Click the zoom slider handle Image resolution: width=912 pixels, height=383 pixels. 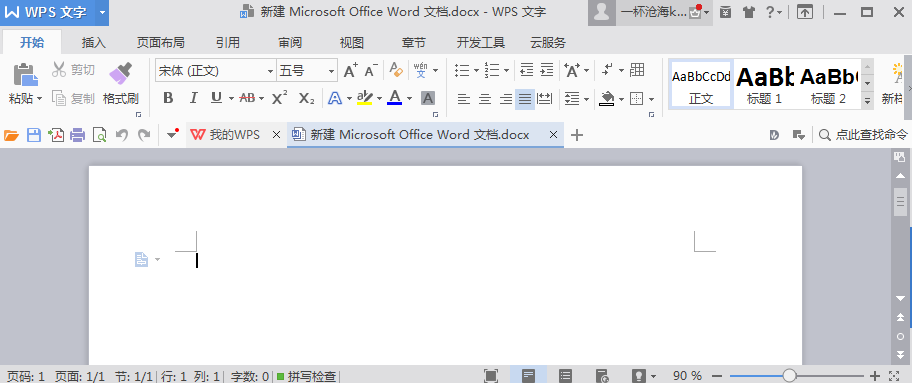[x=789, y=376]
